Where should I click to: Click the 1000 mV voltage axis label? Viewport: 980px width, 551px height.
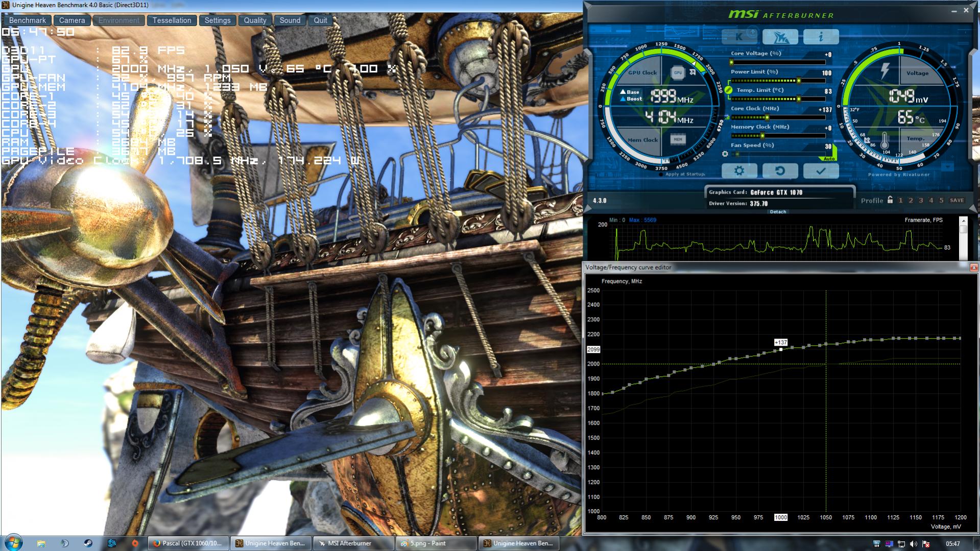pyautogui.click(x=781, y=517)
